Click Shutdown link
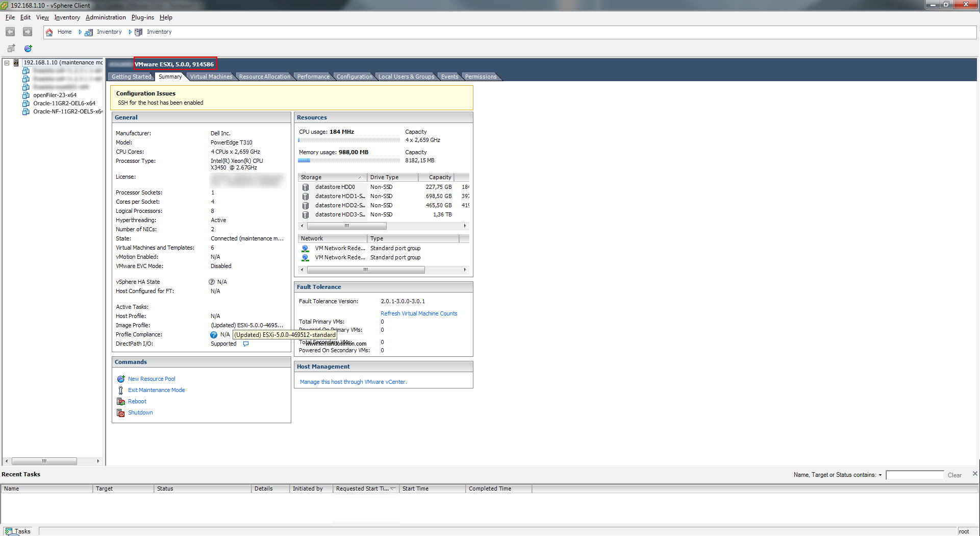 click(x=140, y=413)
